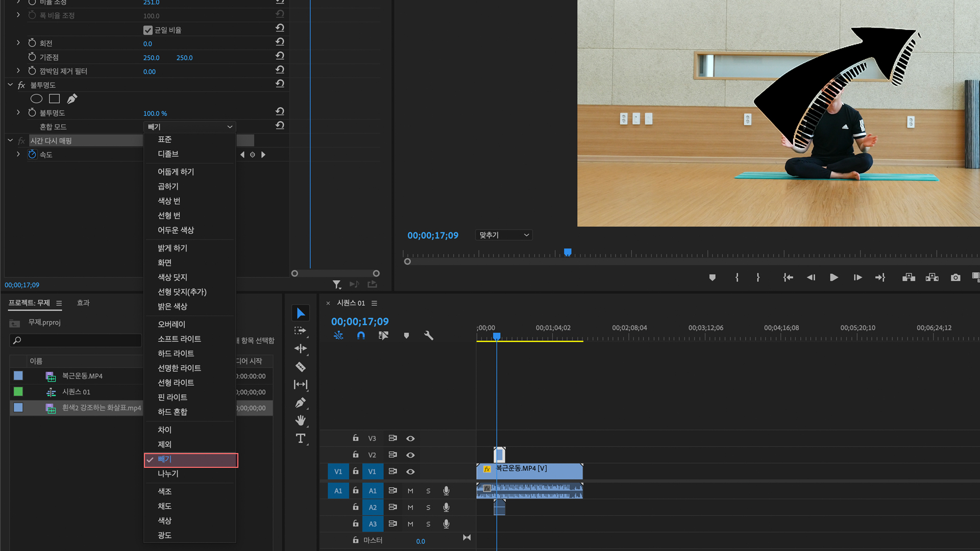This screenshot has width=980, height=551.
Task: Click the ellipse mask tool under 불투명도
Action: (x=36, y=98)
